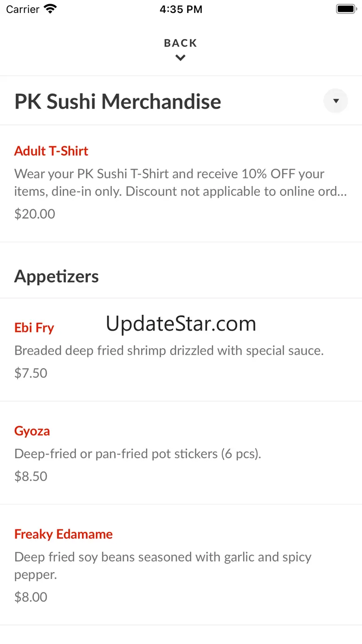Image resolution: width=362 pixels, height=644 pixels.
Task: Open the Ebi Fry item
Action: click(34, 328)
